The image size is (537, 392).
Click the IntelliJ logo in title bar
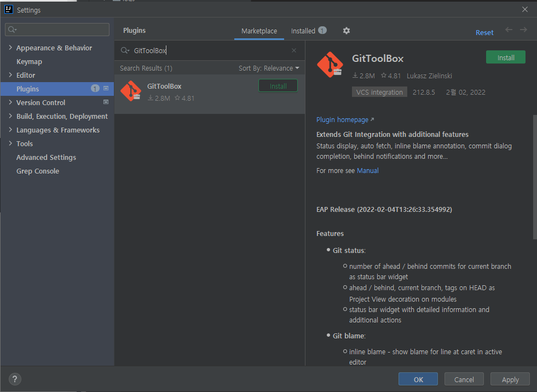pyautogui.click(x=9, y=9)
